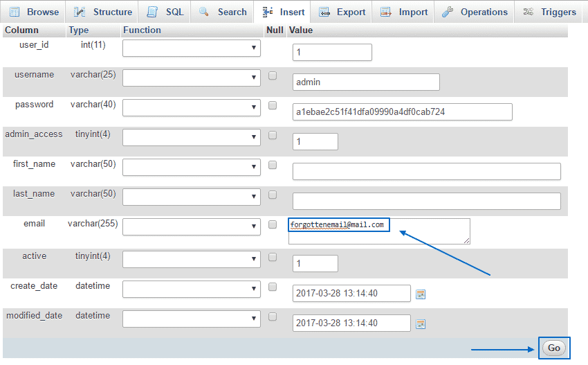Click the email textarea with forgottenemail@mail.com
The height and width of the screenshot is (365, 588).
tap(379, 231)
